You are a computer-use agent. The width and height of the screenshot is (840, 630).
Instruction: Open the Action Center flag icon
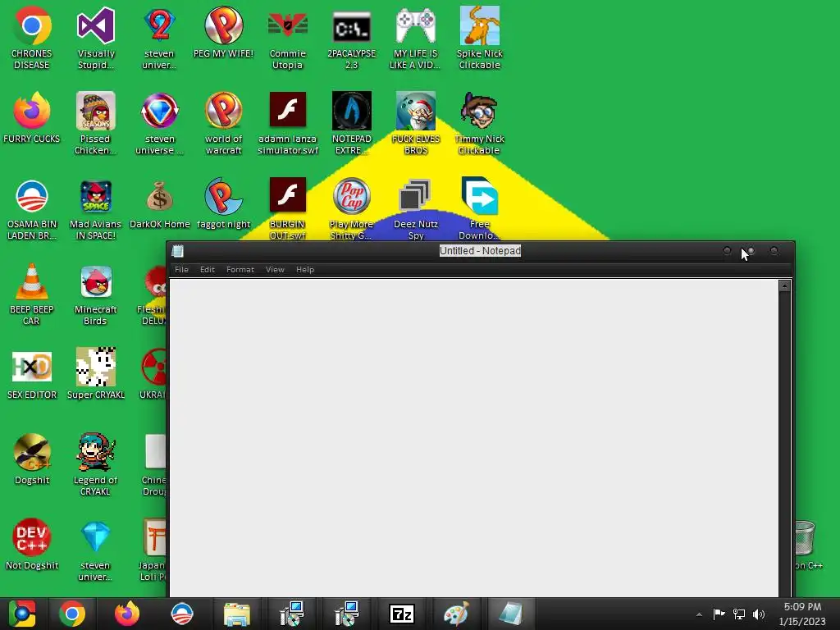tap(719, 614)
